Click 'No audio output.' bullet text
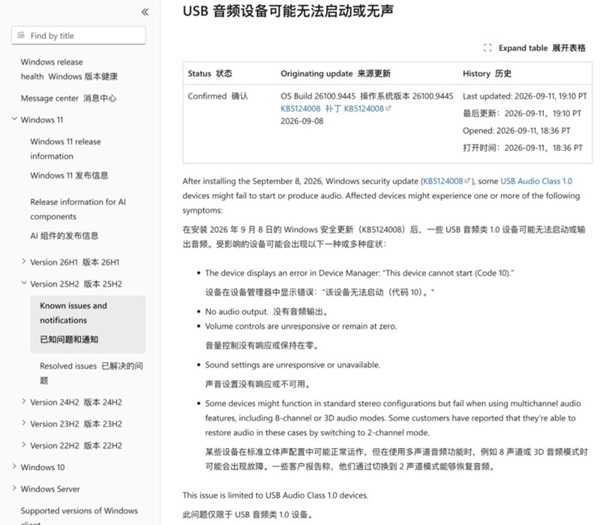 click(236, 312)
